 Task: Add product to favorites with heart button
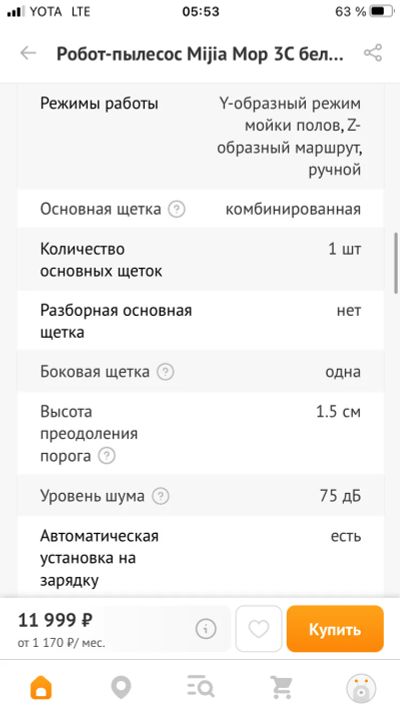tap(259, 628)
